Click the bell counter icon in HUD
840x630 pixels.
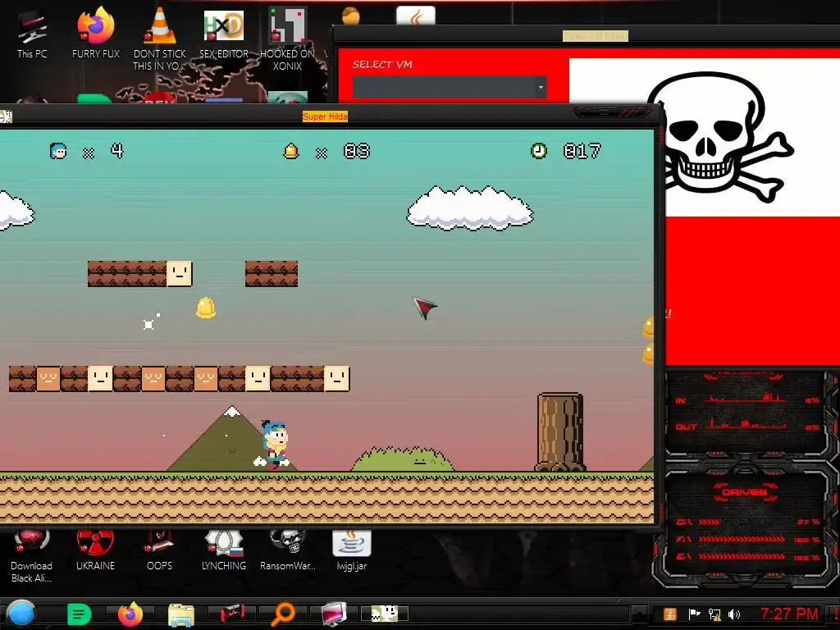pyautogui.click(x=291, y=152)
